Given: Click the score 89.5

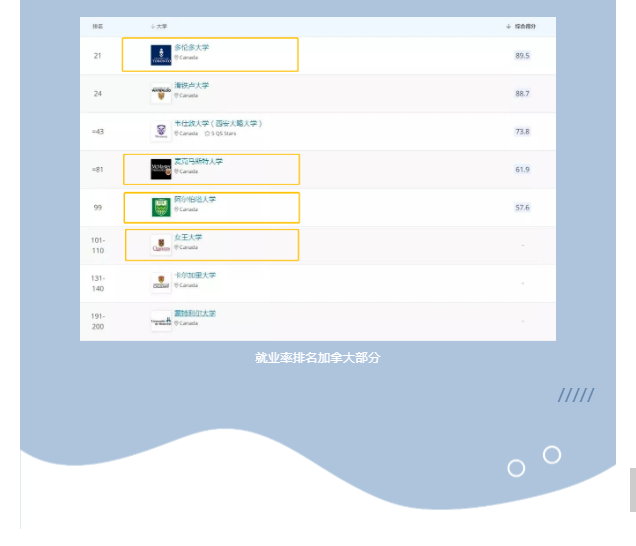Looking at the screenshot, I should tap(522, 56).
